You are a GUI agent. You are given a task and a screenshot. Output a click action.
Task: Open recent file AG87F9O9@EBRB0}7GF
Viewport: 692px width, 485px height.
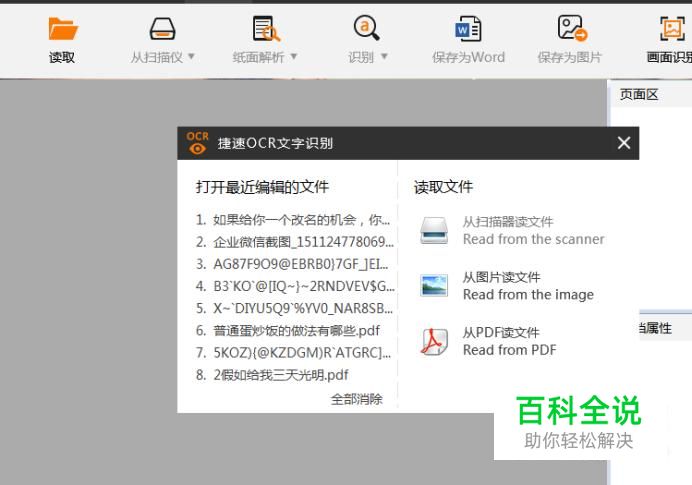click(x=292, y=264)
